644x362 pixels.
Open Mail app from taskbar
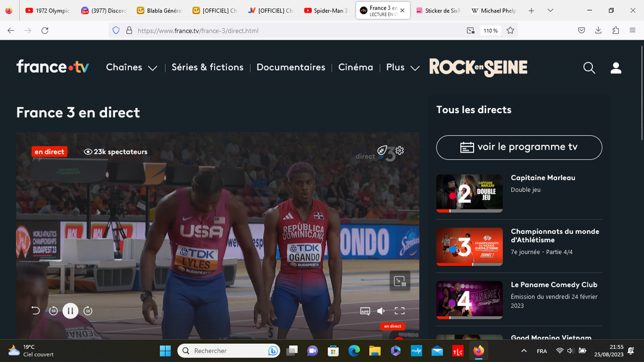click(437, 351)
